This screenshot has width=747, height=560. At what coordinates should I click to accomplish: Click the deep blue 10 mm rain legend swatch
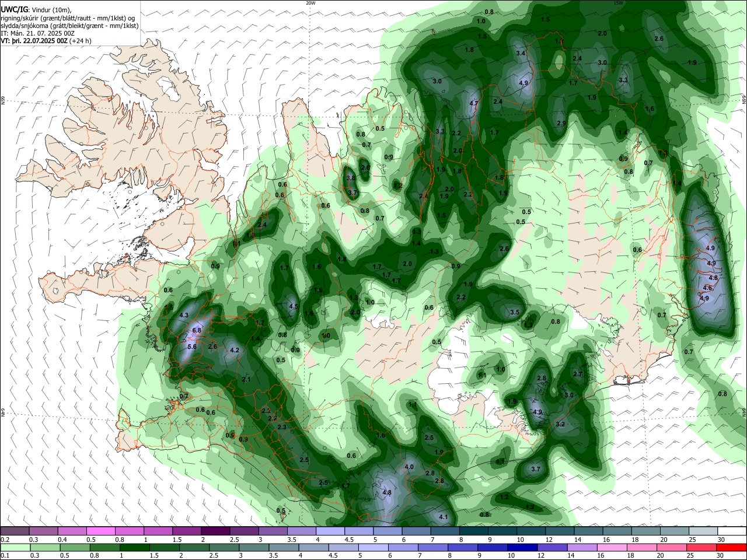[523, 548]
